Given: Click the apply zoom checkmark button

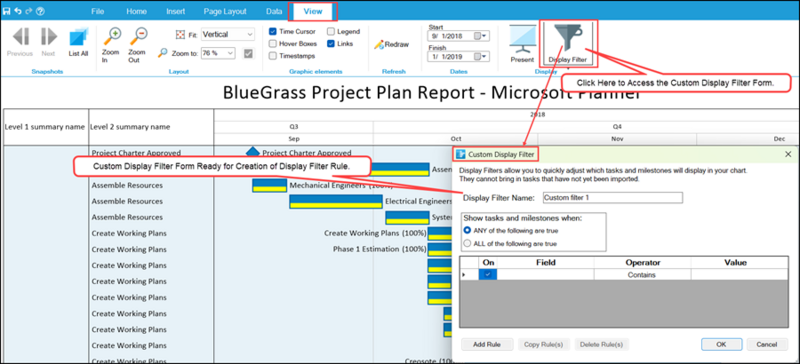Looking at the screenshot, I should pyautogui.click(x=248, y=53).
